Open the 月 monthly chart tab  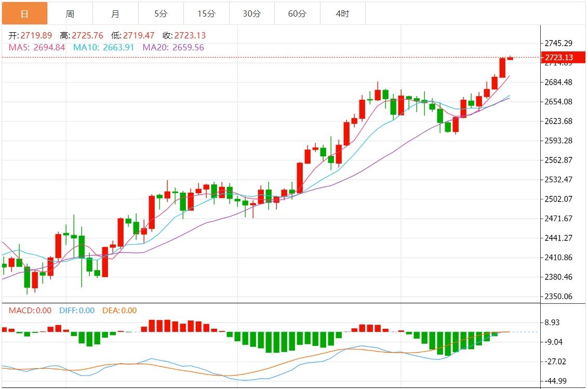(x=115, y=14)
